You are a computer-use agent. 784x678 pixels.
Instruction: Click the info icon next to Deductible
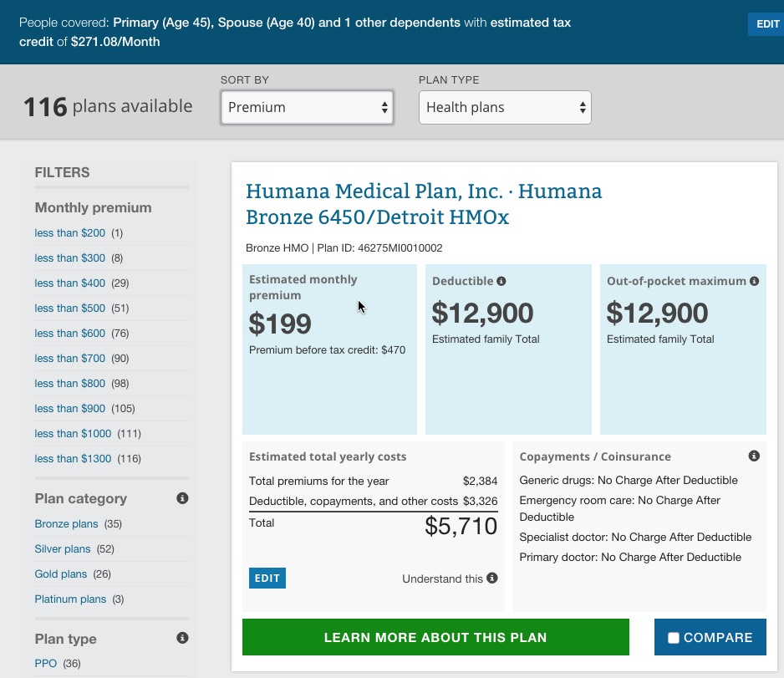(501, 282)
